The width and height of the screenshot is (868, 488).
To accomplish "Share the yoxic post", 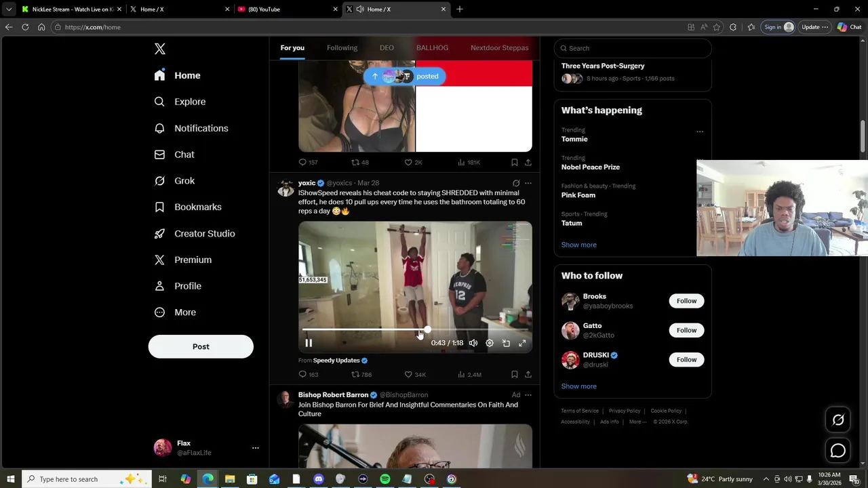I will (x=528, y=374).
